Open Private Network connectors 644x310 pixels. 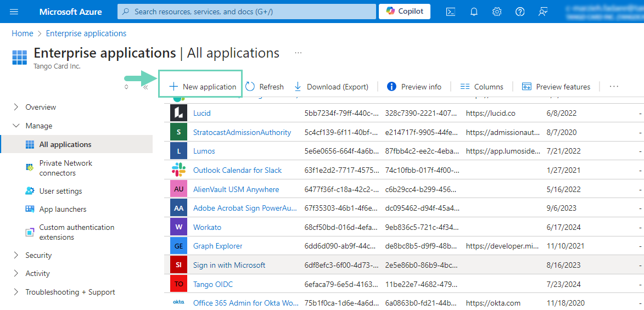pyautogui.click(x=66, y=168)
